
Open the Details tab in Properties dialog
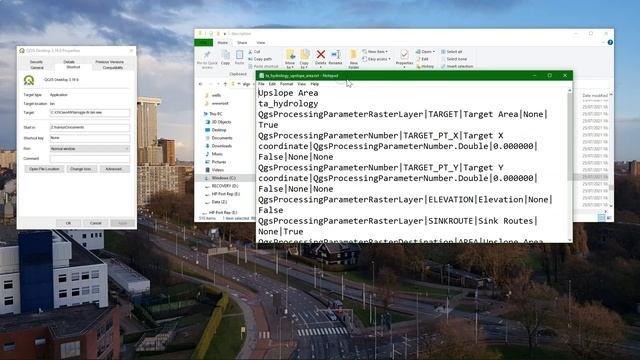[x=69, y=62]
